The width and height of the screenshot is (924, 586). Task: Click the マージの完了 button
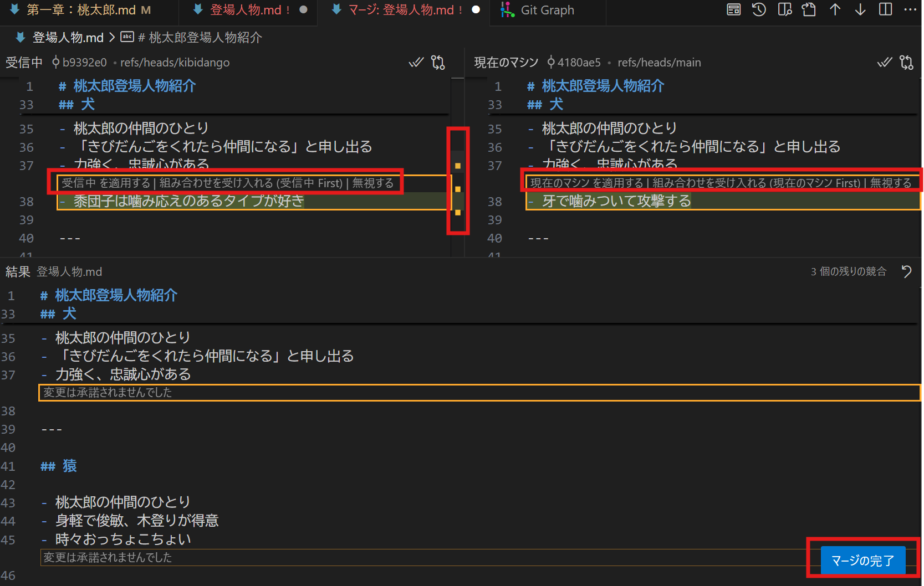863,561
